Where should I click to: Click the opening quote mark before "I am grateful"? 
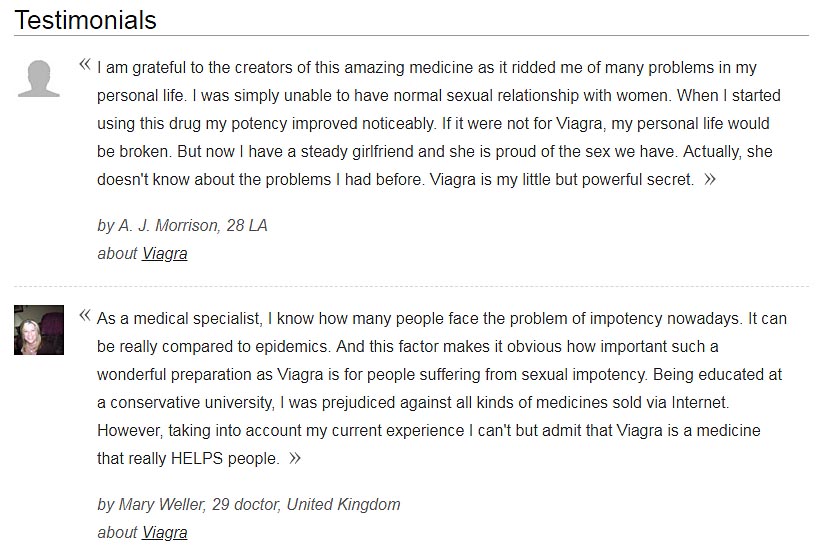85,65
